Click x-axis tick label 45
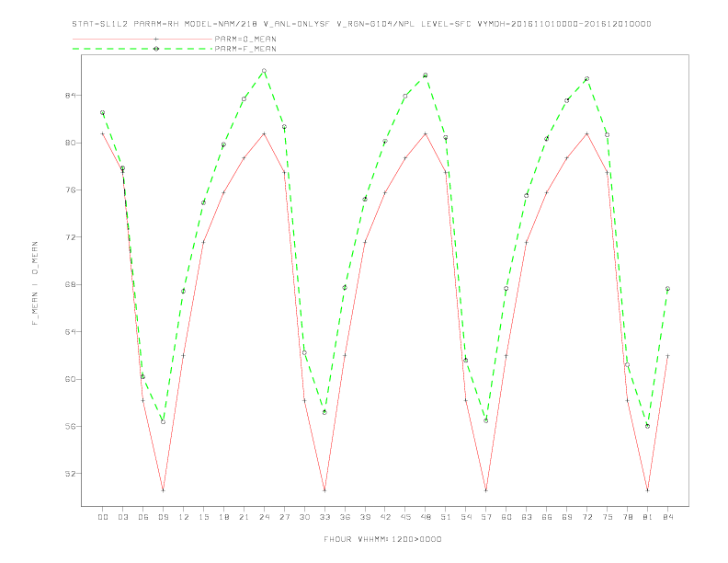This screenshot has width=728, height=563. tap(405, 517)
